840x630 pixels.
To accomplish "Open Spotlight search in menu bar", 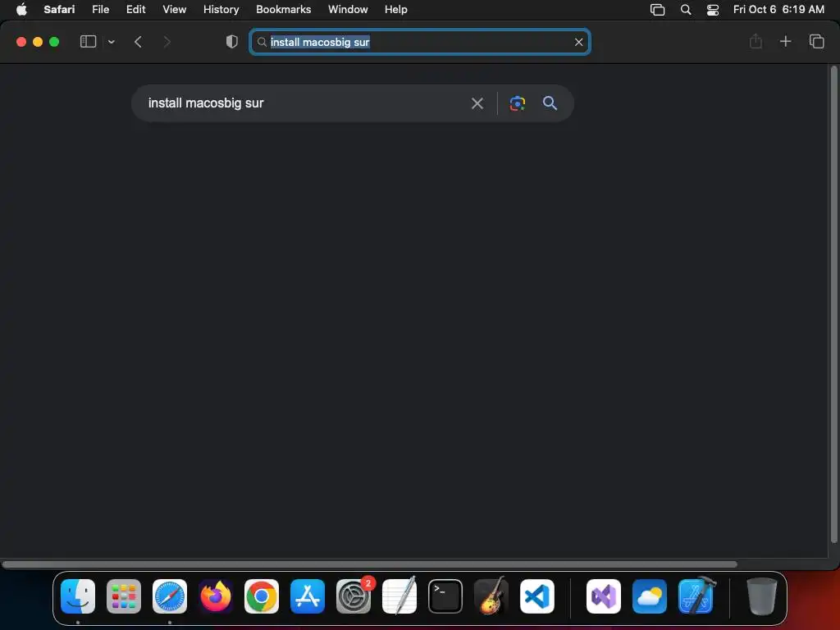I will point(686,10).
